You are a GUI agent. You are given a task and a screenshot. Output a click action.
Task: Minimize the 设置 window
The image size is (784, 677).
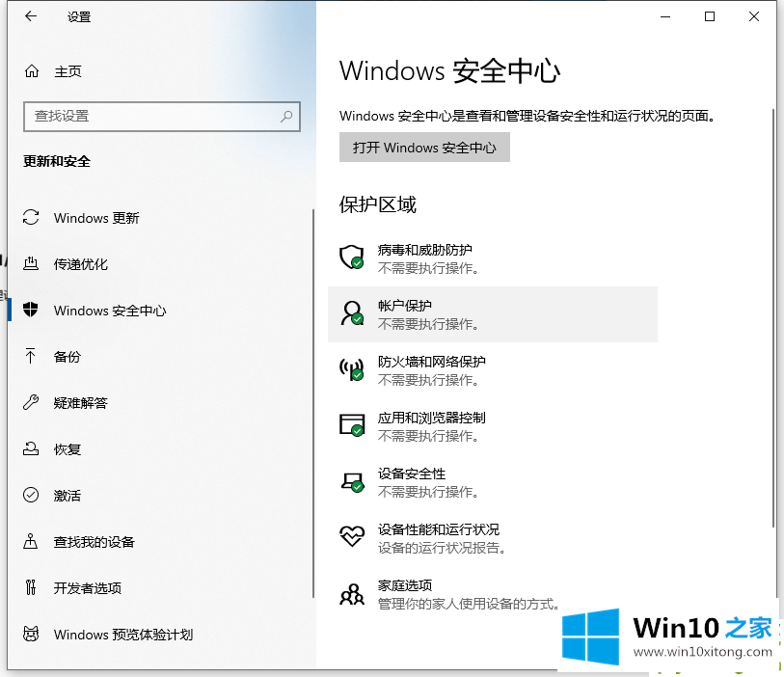click(665, 16)
